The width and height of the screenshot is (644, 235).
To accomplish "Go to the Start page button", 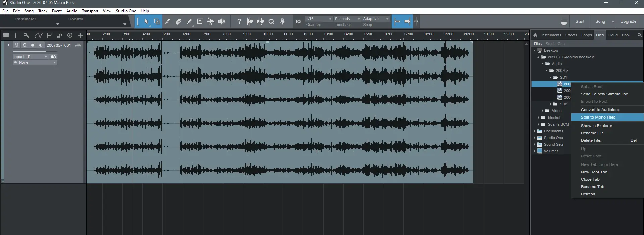I will coord(580,21).
